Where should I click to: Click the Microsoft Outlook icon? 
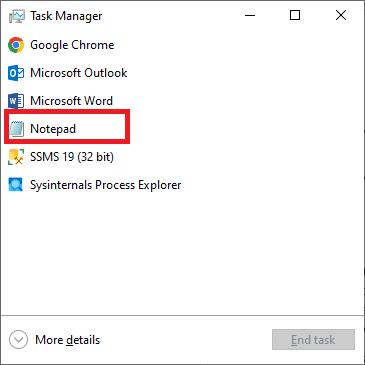click(16, 73)
